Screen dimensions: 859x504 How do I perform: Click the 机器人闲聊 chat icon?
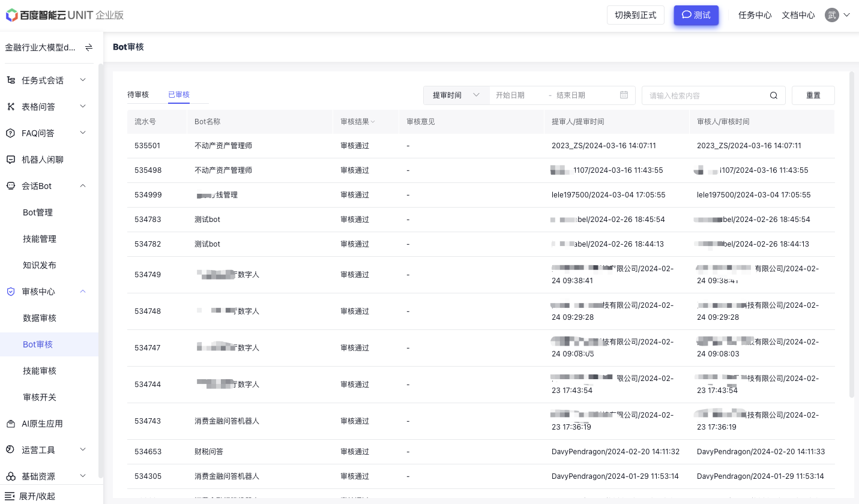coord(11,160)
